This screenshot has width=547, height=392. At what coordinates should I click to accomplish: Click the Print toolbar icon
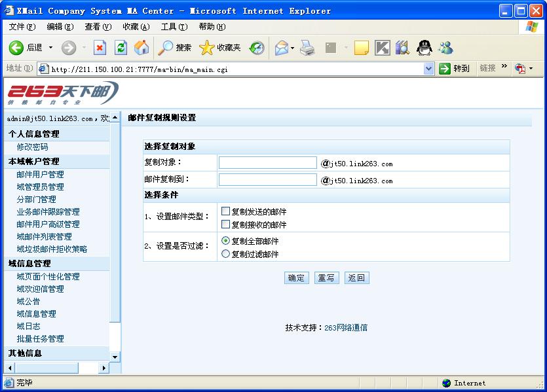307,48
